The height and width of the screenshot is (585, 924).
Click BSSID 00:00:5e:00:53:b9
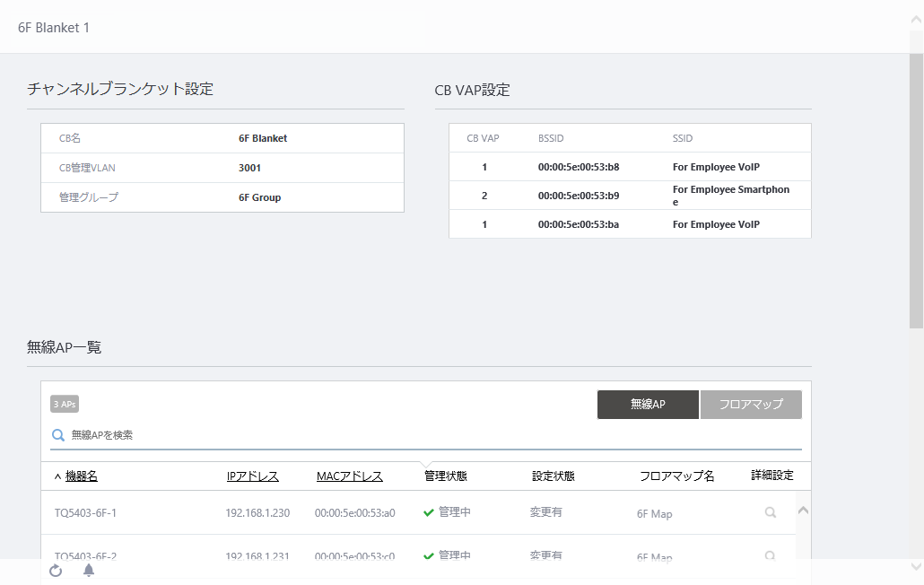click(x=579, y=196)
